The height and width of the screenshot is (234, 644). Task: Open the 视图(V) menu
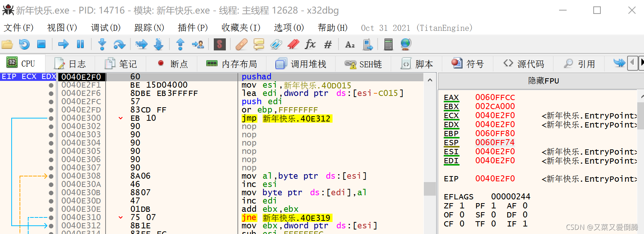click(x=62, y=28)
